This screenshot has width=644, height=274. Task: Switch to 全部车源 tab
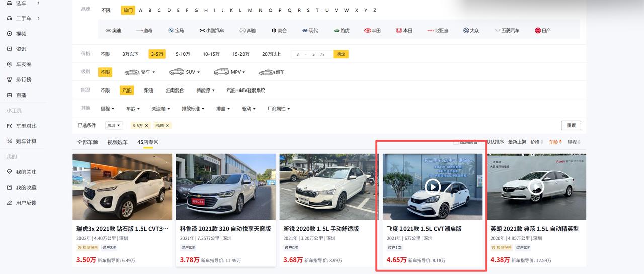88,142
